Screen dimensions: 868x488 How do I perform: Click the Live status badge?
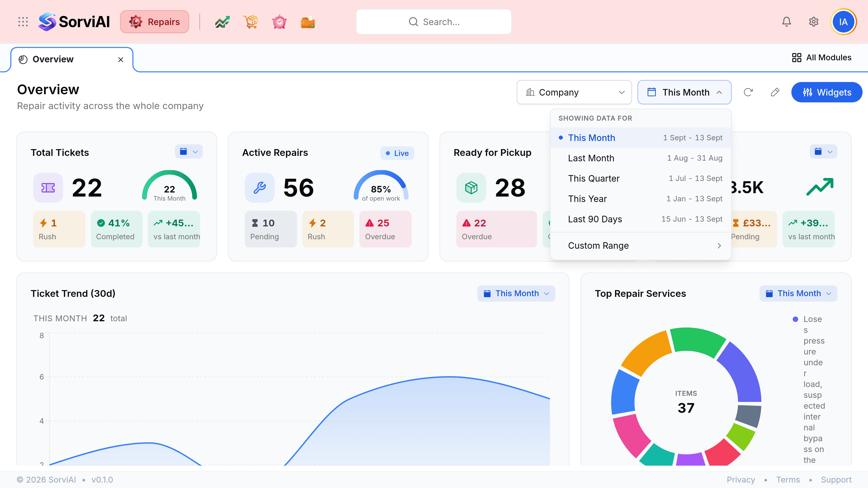tap(397, 153)
